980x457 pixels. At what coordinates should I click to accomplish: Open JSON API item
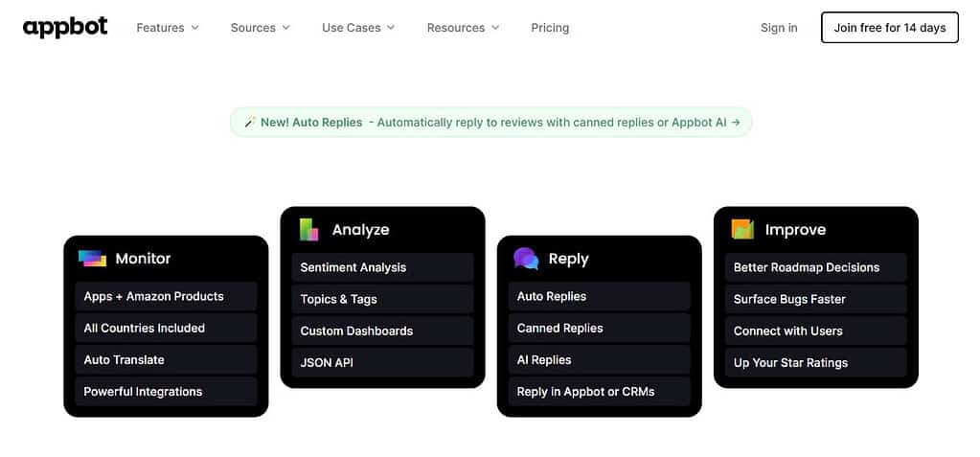(382, 363)
